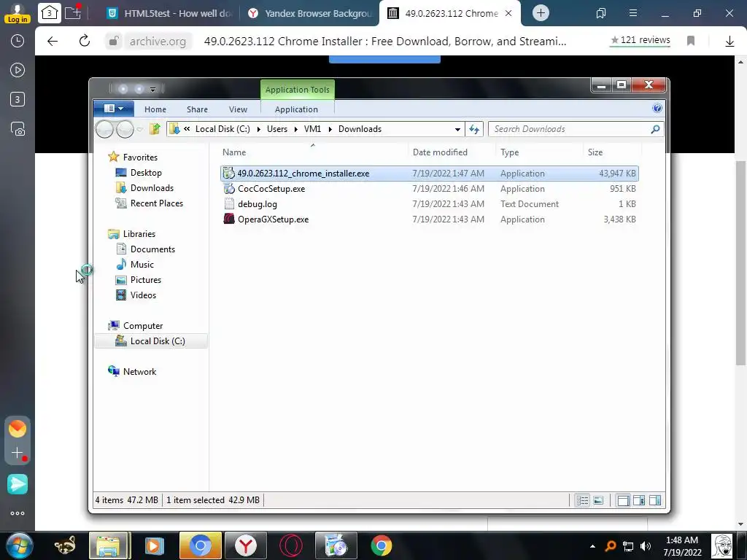747x560 pixels.
Task: Show hidden system tray icons arrow
Action: pos(592,546)
